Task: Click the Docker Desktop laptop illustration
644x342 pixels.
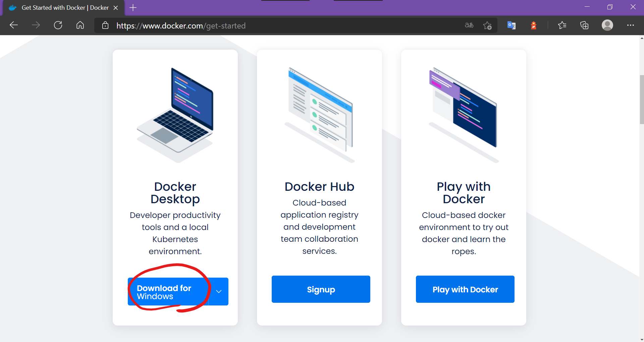Action: (x=175, y=115)
